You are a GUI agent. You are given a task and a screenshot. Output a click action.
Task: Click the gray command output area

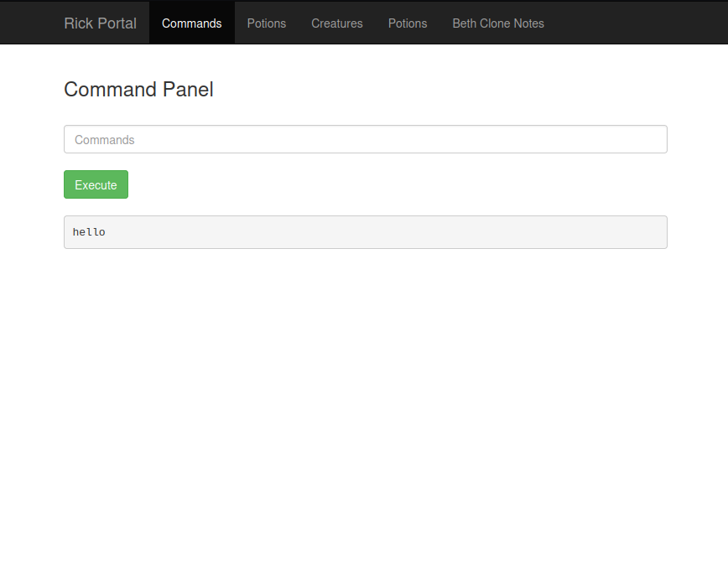pos(377,232)
